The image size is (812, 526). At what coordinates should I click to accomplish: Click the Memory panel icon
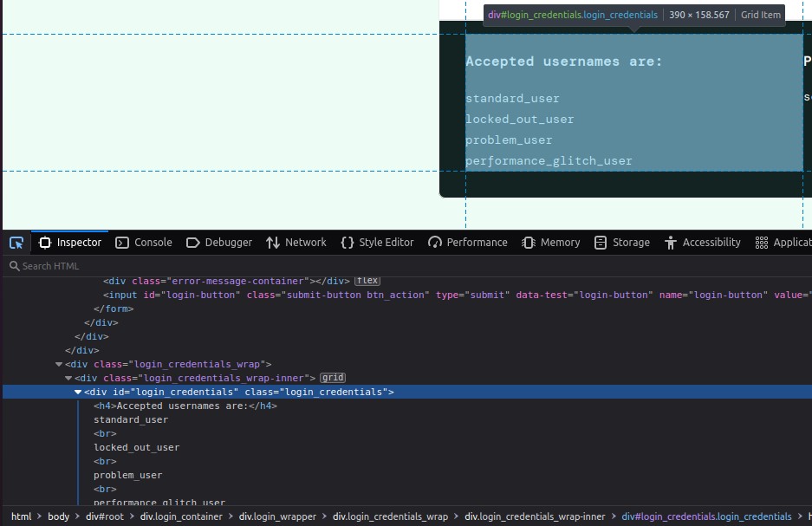(x=529, y=243)
